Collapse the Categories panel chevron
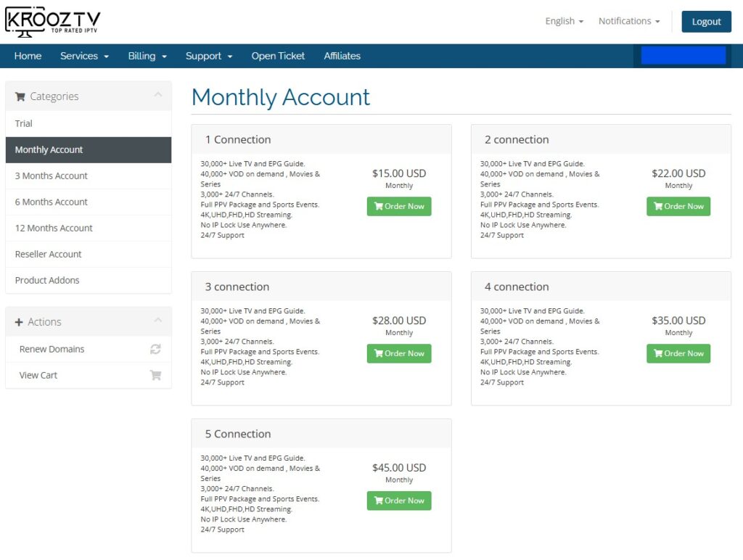Screen dimensions: 743x560 coord(158,96)
